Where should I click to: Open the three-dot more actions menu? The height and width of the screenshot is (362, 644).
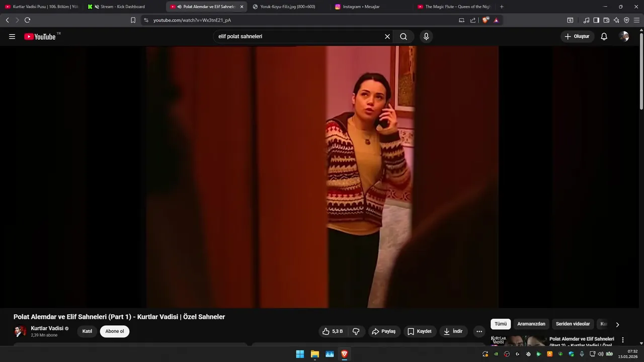pyautogui.click(x=479, y=331)
